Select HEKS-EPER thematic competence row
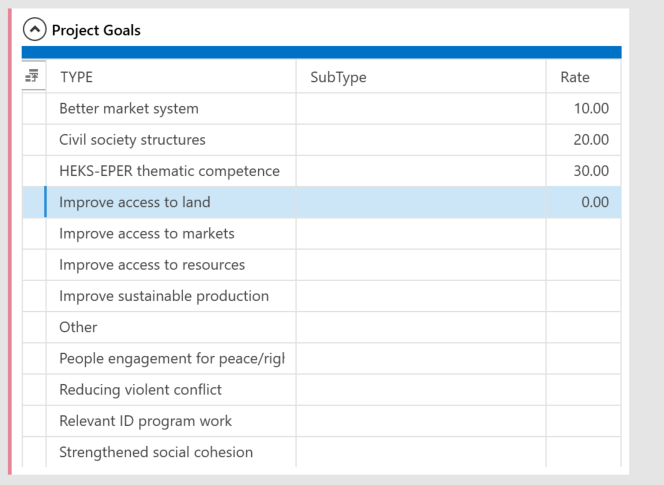The image size is (664, 485). (169, 172)
